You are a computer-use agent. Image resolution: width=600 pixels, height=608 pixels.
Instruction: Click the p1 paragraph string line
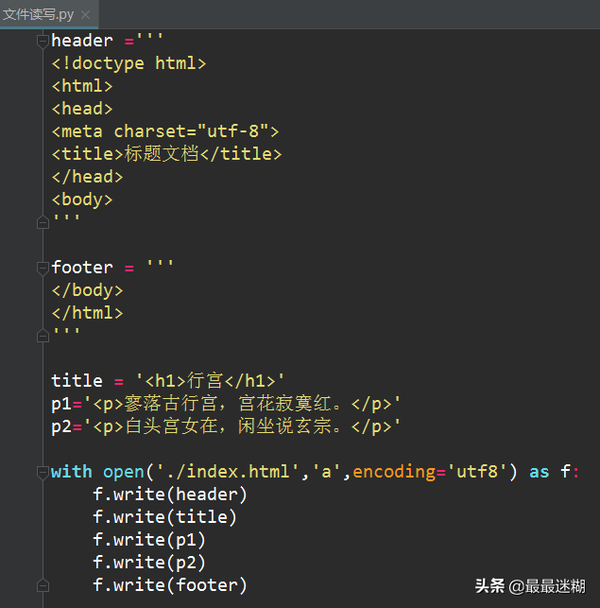(x=226, y=403)
